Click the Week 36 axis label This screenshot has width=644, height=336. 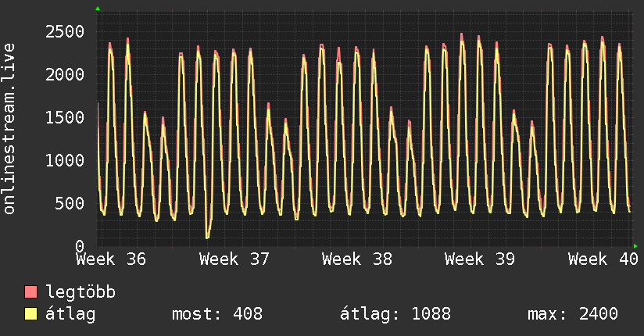click(111, 259)
